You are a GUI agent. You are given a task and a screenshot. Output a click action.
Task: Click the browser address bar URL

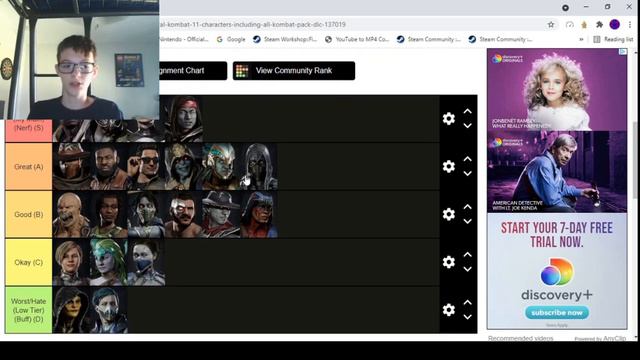point(253,24)
